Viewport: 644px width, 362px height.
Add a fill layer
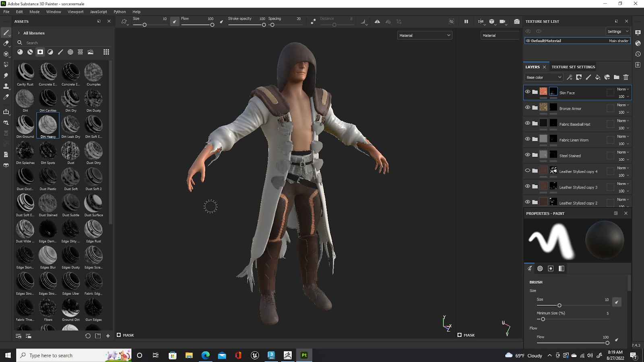tap(598, 77)
